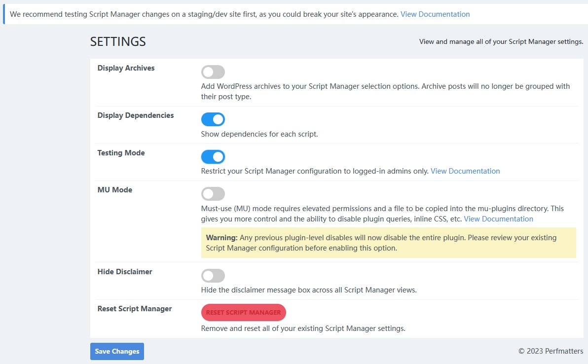
Task: Open View Documentation link in top notice
Action: [x=435, y=14]
